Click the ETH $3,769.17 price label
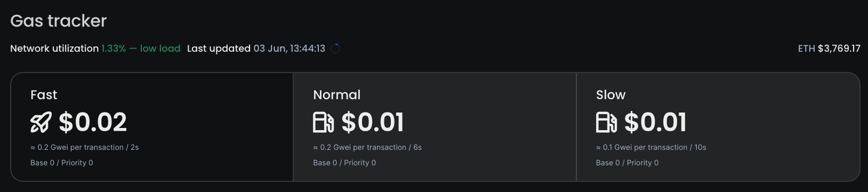 [829, 49]
